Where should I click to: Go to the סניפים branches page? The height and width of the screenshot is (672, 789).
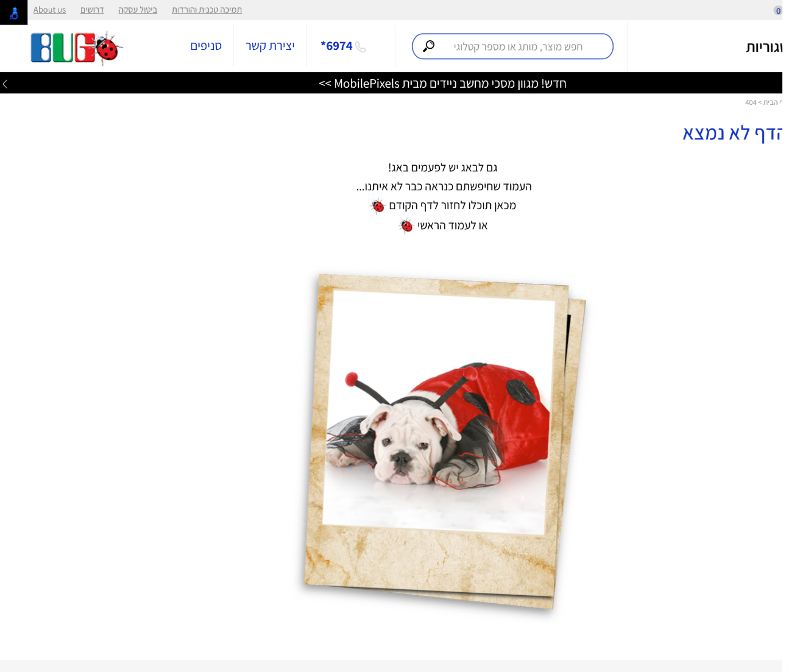[206, 46]
